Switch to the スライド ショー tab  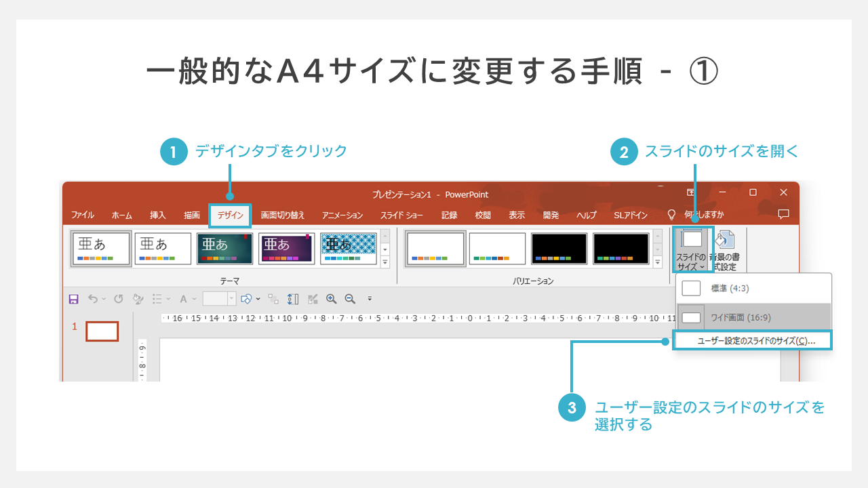[x=401, y=216]
